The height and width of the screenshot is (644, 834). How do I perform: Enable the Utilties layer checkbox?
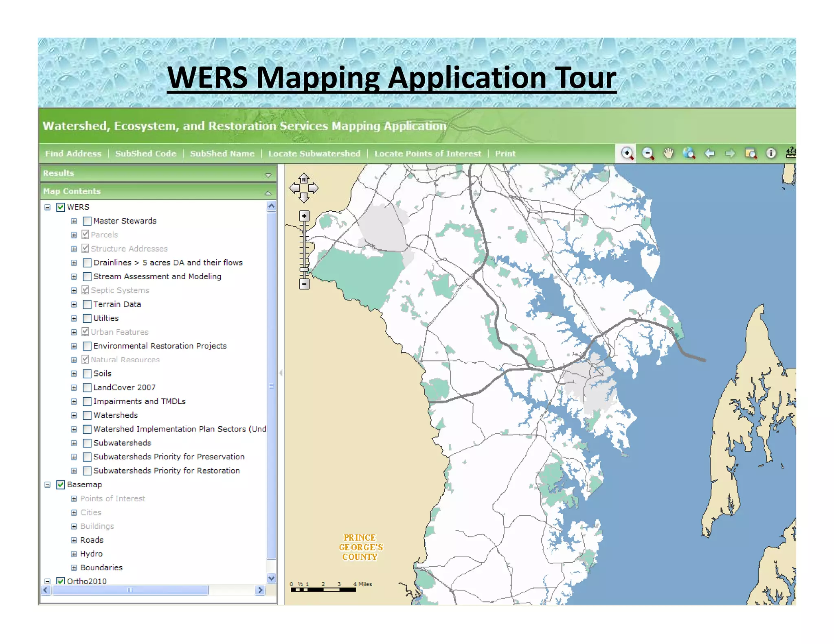87,318
